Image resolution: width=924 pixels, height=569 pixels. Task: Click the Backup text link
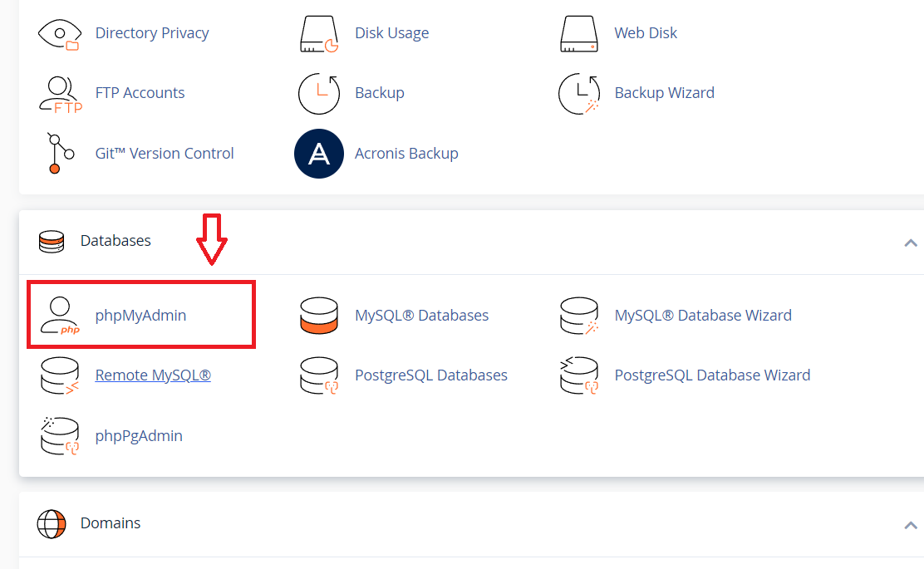tap(380, 93)
